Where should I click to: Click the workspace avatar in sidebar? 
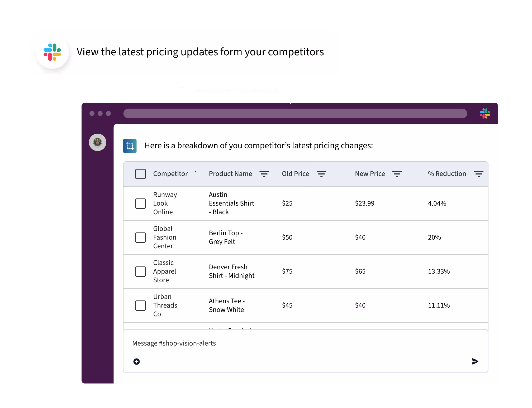pos(97,142)
